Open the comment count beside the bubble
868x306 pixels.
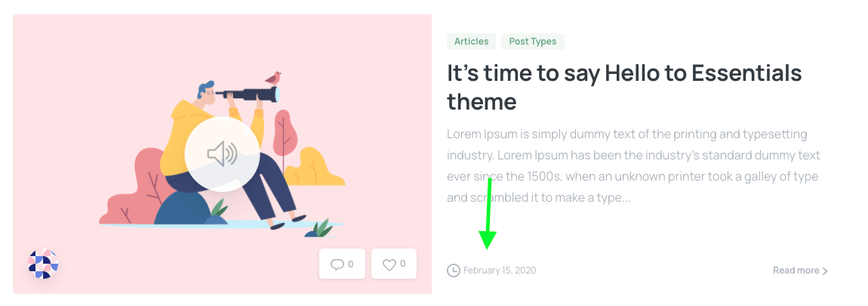[350, 264]
